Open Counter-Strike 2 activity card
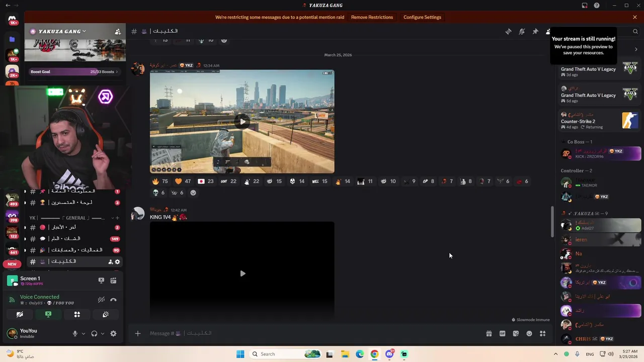The height and width of the screenshot is (362, 644). (599, 121)
